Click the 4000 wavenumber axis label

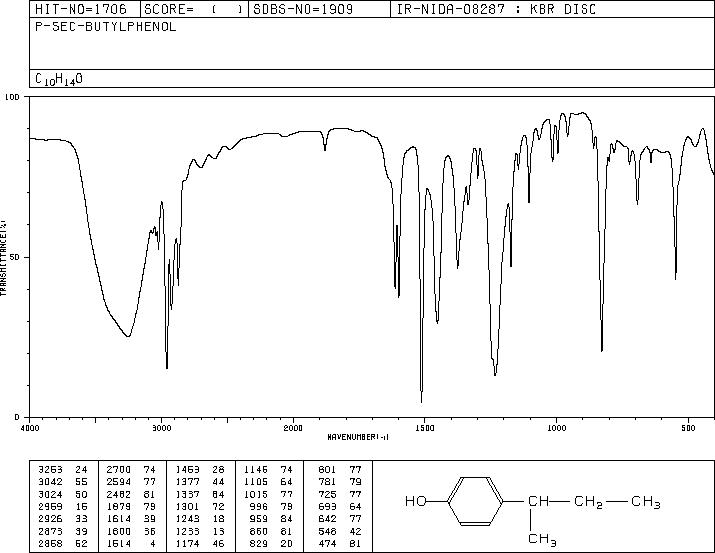(30, 428)
